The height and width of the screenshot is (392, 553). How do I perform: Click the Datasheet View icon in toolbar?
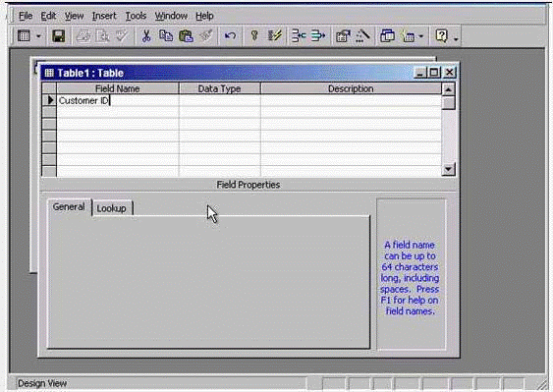pyautogui.click(x=24, y=36)
